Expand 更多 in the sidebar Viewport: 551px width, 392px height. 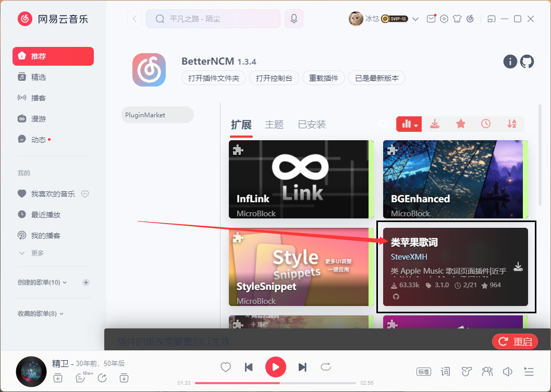[x=31, y=253]
